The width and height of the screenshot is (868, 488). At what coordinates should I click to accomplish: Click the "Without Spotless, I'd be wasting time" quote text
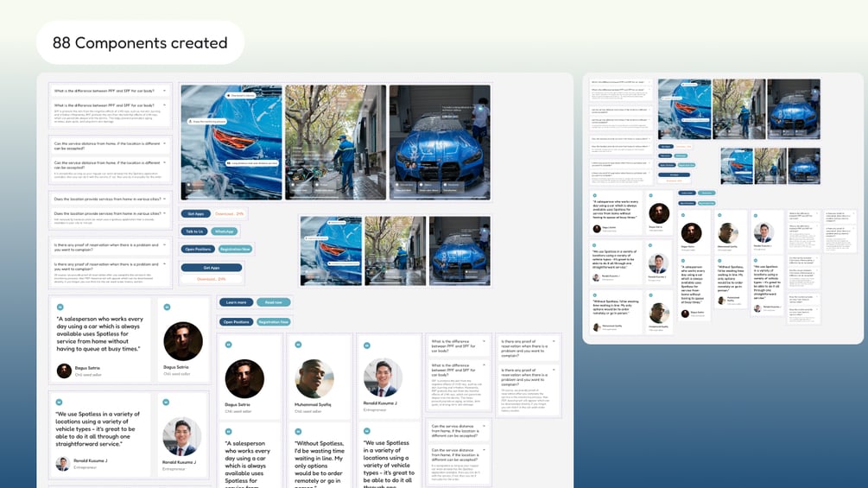(320, 465)
